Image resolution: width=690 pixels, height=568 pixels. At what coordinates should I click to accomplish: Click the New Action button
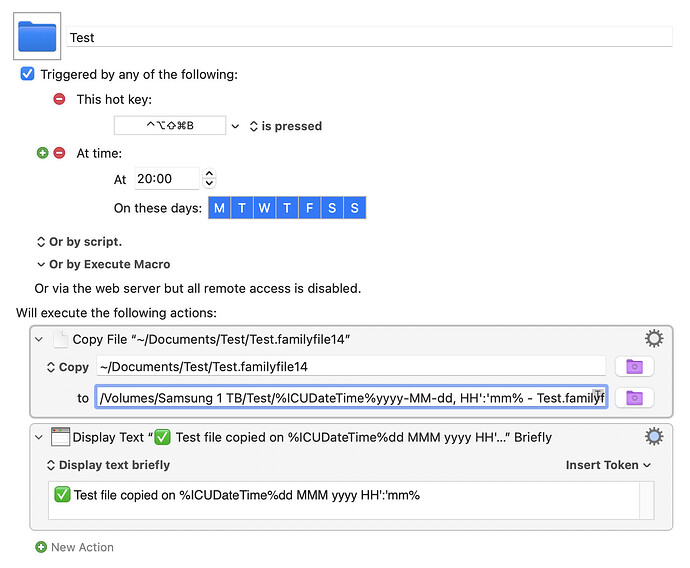pyautogui.click(x=82, y=547)
